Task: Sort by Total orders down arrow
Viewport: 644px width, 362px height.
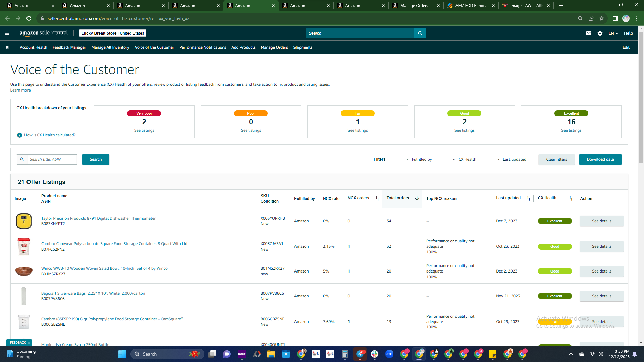Action: (x=417, y=199)
